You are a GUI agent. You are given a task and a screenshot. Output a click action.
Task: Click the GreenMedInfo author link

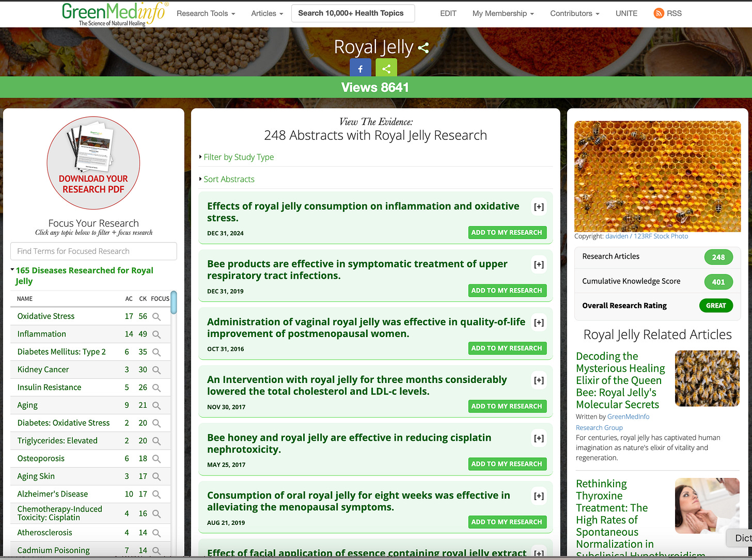pos(629,417)
